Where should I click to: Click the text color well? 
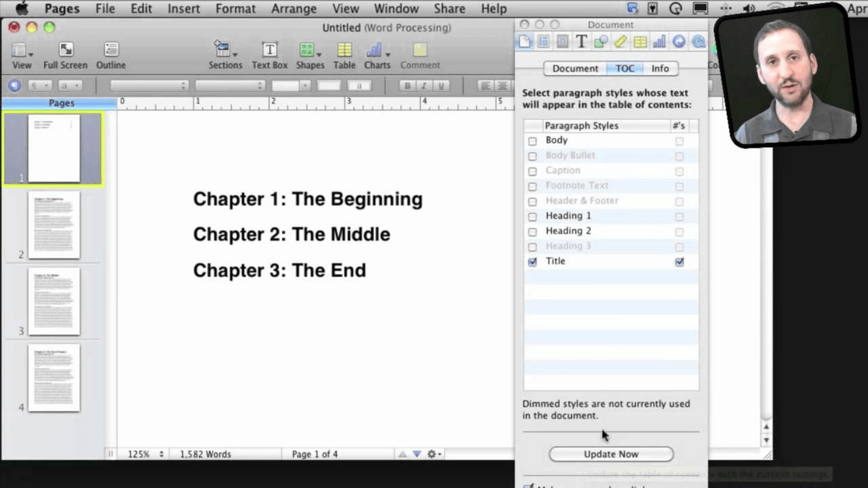(x=329, y=85)
